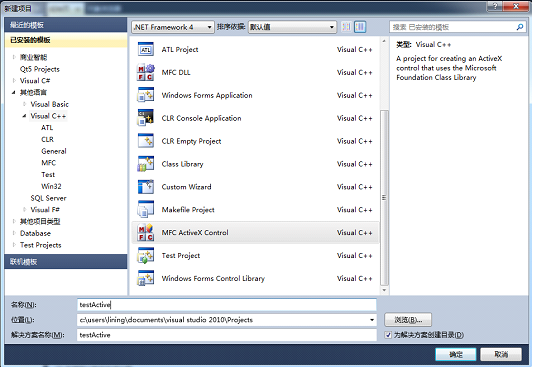The width and height of the screenshot is (533, 367).
Task: Select the Windows Forms Application template name
Action: (x=207, y=95)
